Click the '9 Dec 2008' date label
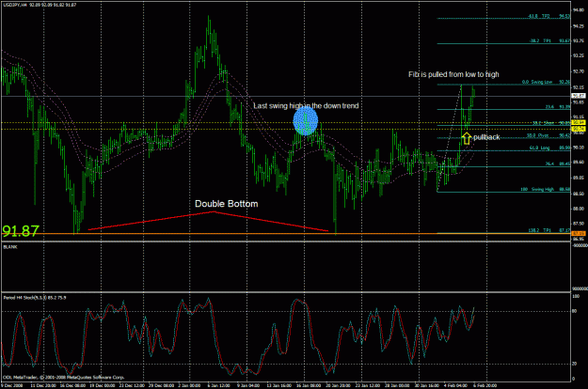 11,385
